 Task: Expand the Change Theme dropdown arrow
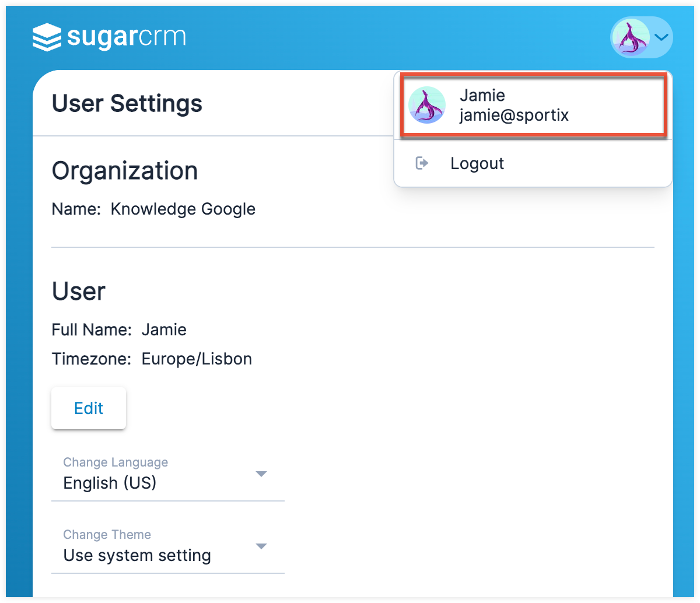[x=261, y=546]
